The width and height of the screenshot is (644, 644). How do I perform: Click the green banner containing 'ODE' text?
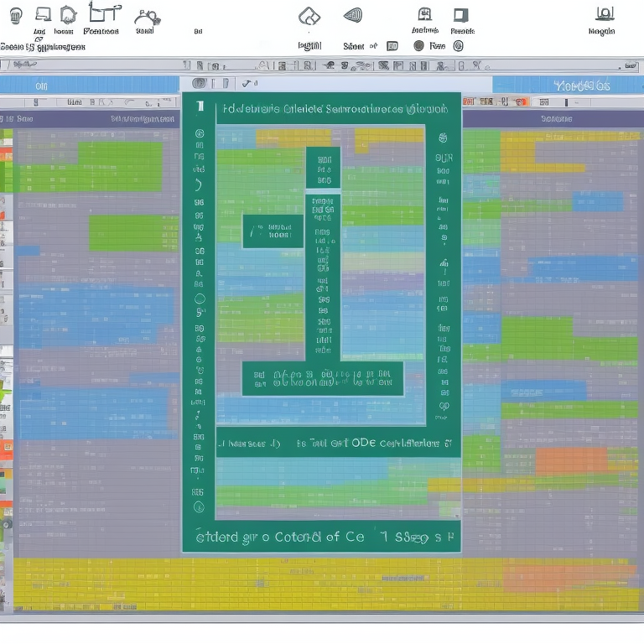coord(335,444)
